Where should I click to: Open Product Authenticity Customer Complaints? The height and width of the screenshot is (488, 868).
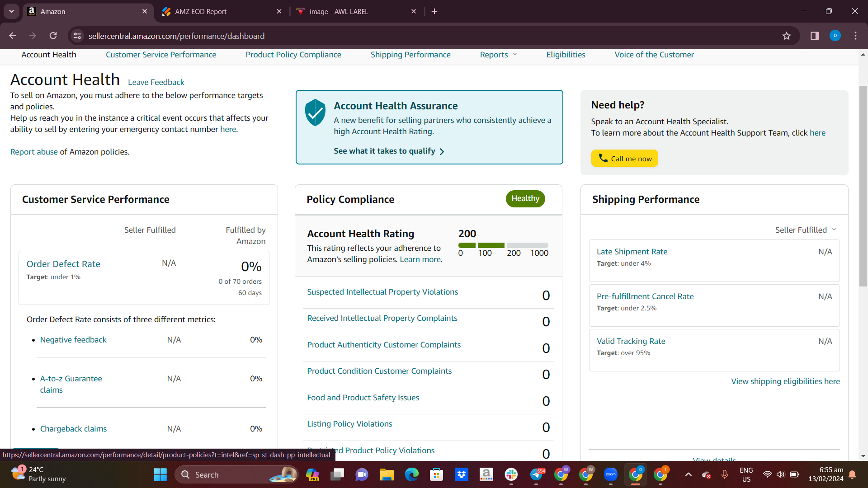[x=384, y=345]
